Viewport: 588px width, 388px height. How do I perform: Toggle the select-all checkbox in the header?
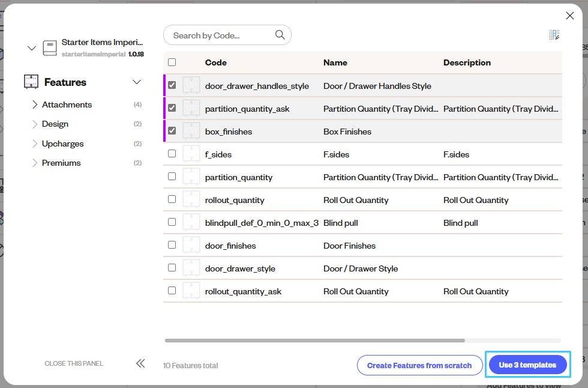(x=172, y=62)
